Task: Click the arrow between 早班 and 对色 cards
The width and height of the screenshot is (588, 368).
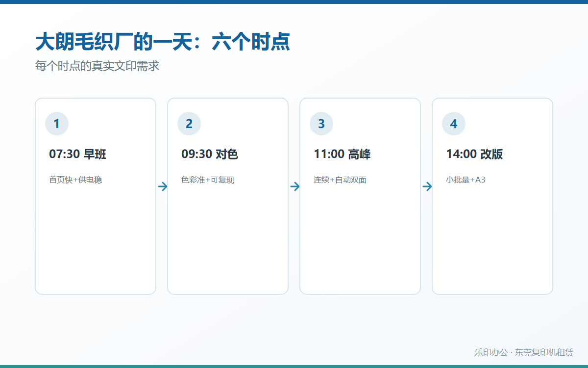Action: coord(163,186)
